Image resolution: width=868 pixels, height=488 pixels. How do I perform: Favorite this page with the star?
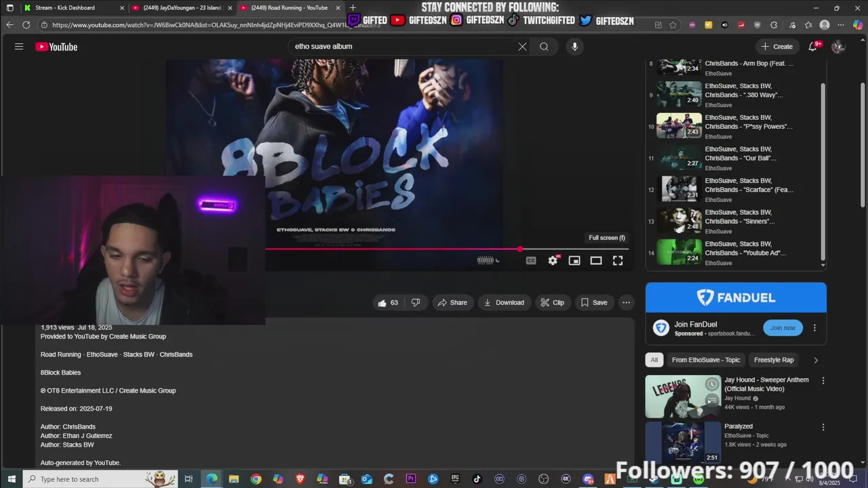pos(673,24)
